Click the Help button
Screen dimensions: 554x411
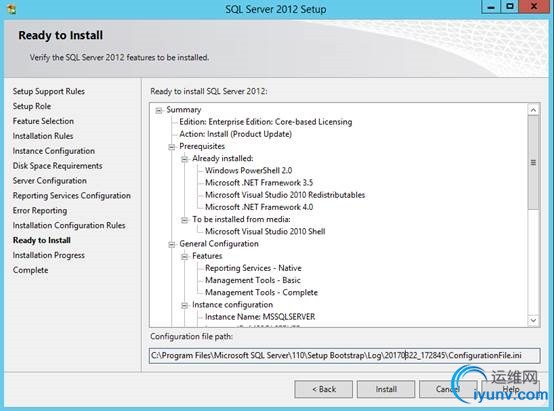click(x=511, y=389)
